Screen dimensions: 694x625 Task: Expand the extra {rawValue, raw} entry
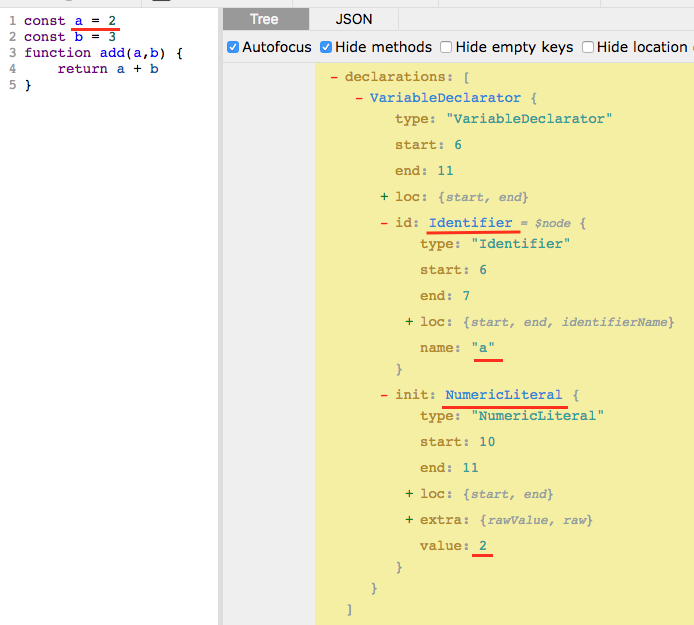(x=409, y=520)
